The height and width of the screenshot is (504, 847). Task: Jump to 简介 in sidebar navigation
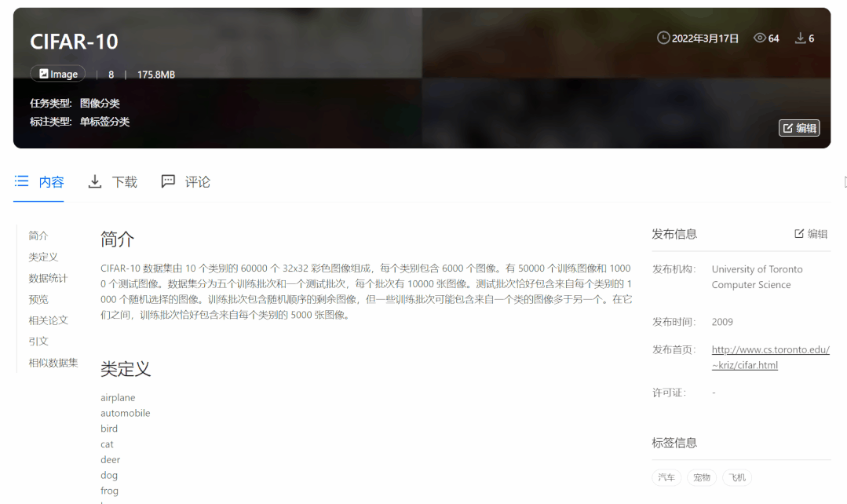(x=38, y=236)
